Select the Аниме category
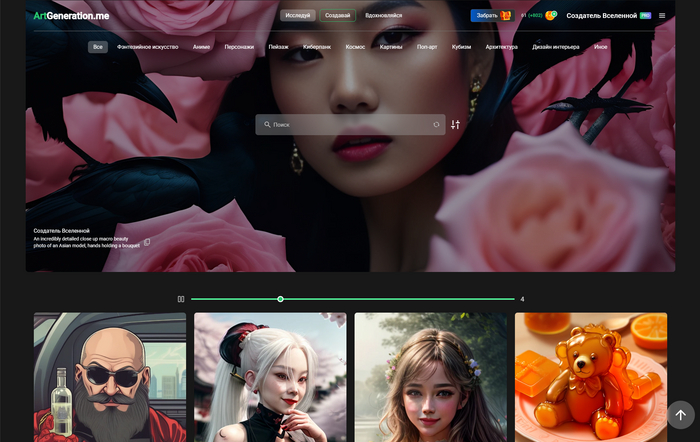 [201, 47]
